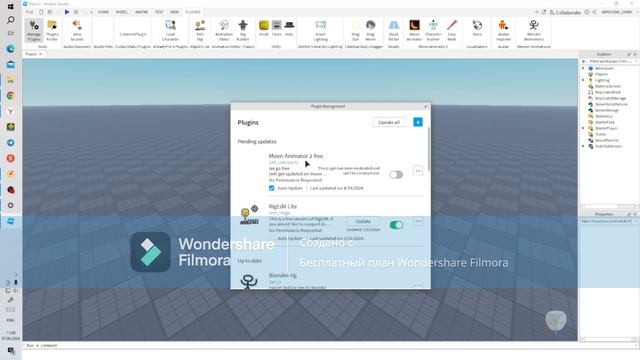Expand the StarterPlayer node in Explorer

[x=584, y=128]
